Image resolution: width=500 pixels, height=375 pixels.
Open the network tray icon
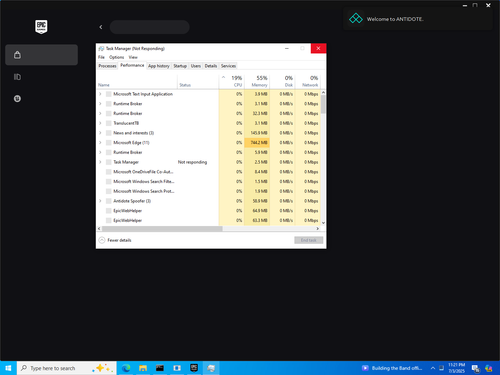[441, 368]
